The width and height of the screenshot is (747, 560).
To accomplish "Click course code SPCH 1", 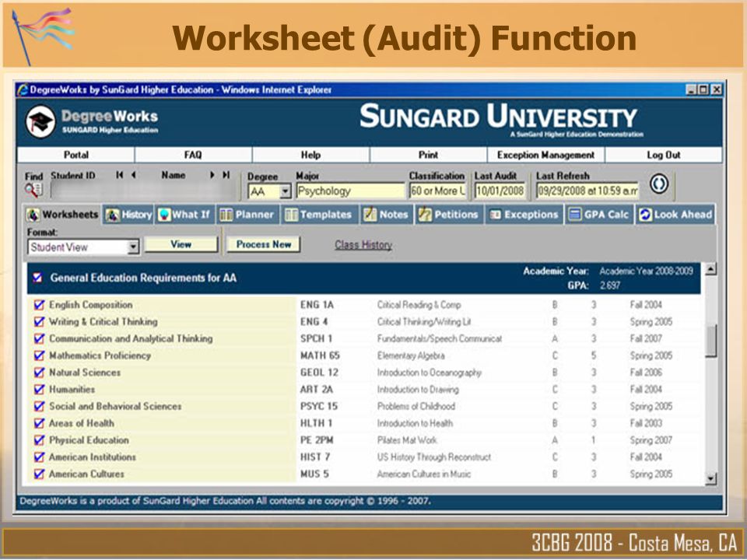I will click(x=317, y=338).
